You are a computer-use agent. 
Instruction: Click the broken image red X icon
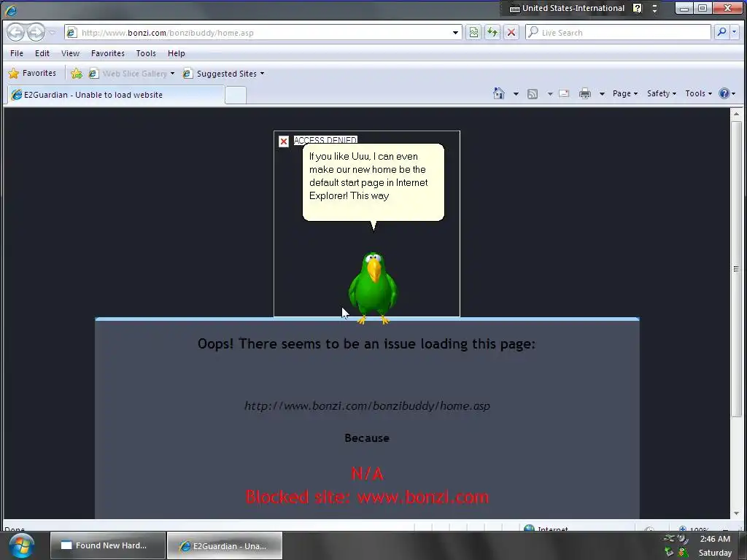click(284, 141)
